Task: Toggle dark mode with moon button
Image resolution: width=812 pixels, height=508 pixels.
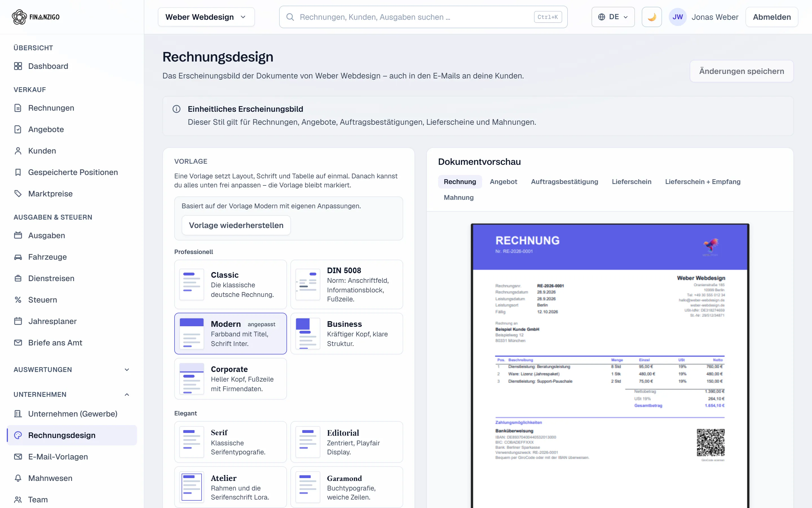Action: pyautogui.click(x=652, y=17)
